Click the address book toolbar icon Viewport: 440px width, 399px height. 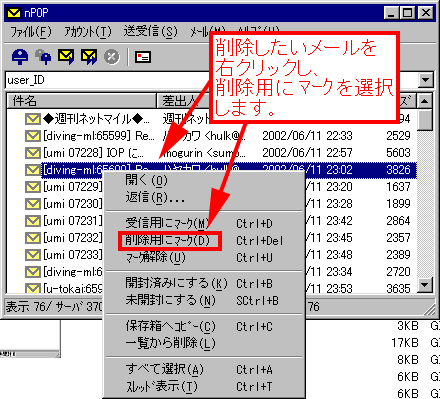(143, 57)
